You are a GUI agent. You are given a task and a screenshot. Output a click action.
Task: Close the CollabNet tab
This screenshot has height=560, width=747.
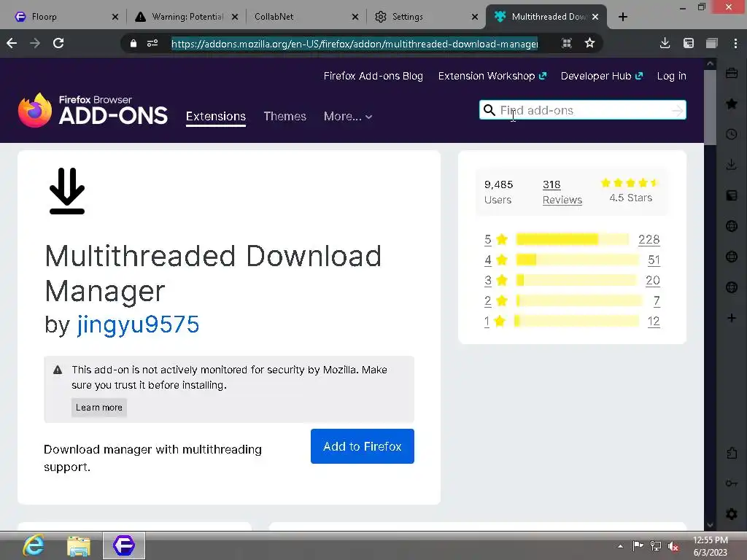[x=355, y=17]
